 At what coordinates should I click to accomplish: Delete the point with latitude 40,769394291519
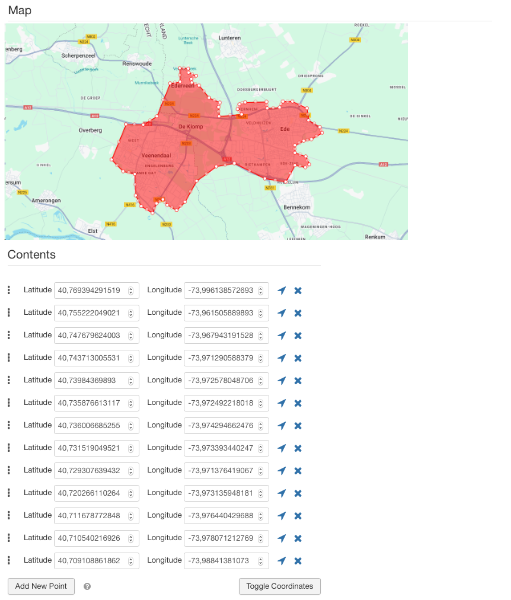[298, 290]
